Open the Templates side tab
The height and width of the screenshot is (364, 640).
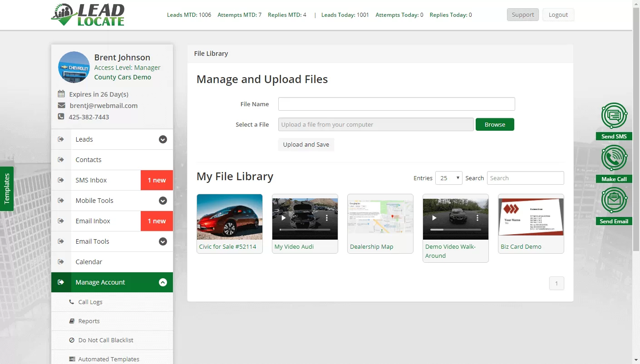tap(7, 189)
